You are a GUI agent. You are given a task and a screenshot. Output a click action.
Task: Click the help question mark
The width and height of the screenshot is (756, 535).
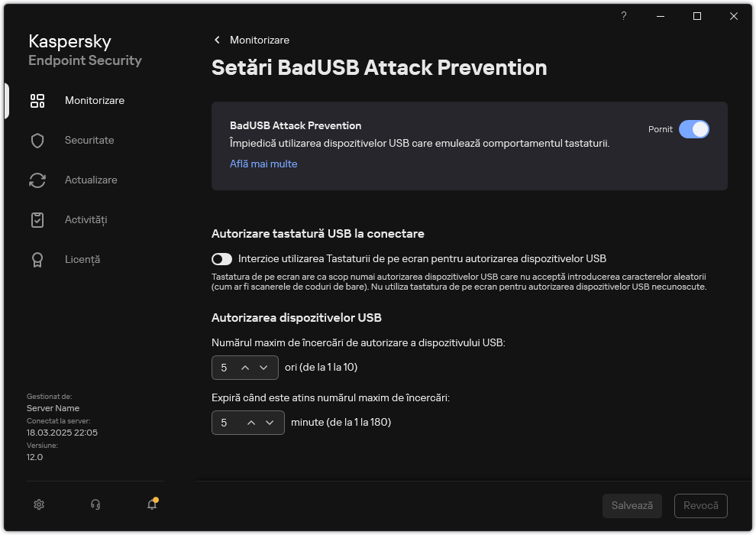click(623, 16)
